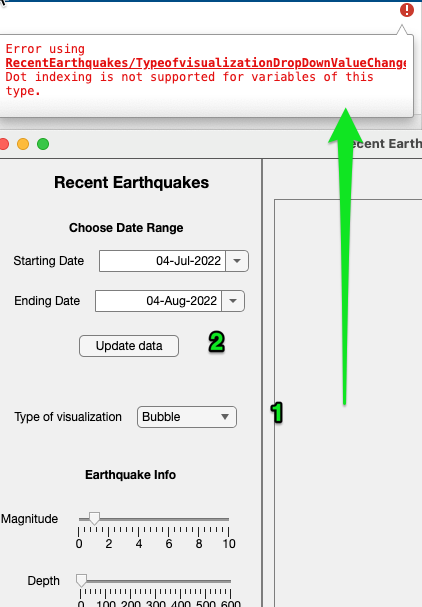
Task: Click the Depth slider thumb
Action: point(81,580)
